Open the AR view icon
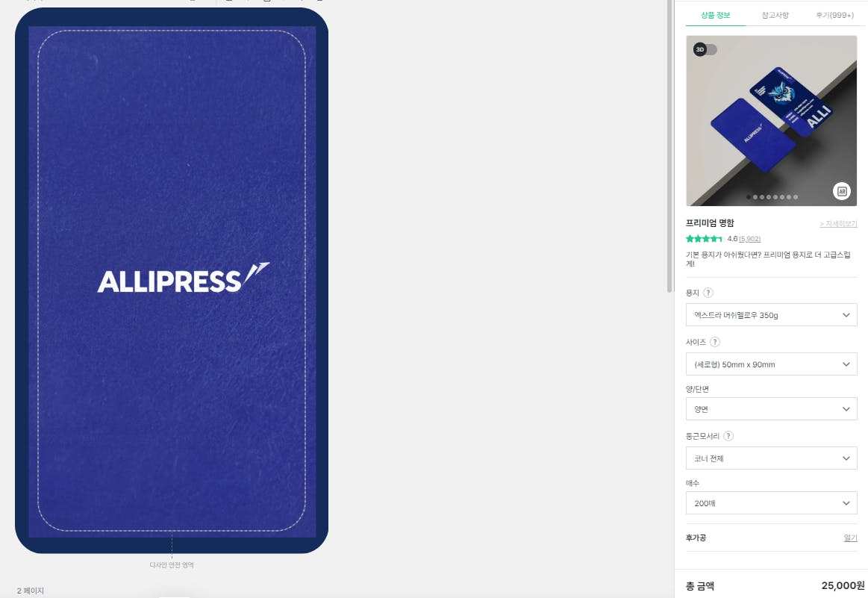This screenshot has height=598, width=868. [x=842, y=192]
